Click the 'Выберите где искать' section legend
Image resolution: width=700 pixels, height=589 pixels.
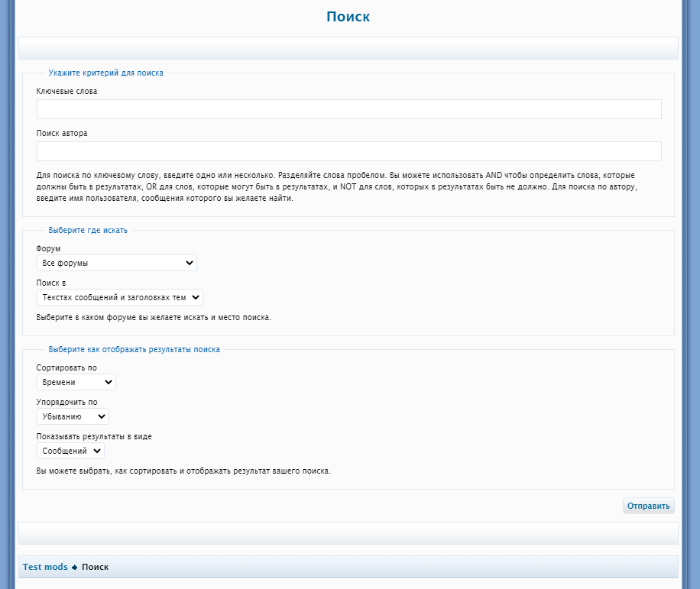88,230
